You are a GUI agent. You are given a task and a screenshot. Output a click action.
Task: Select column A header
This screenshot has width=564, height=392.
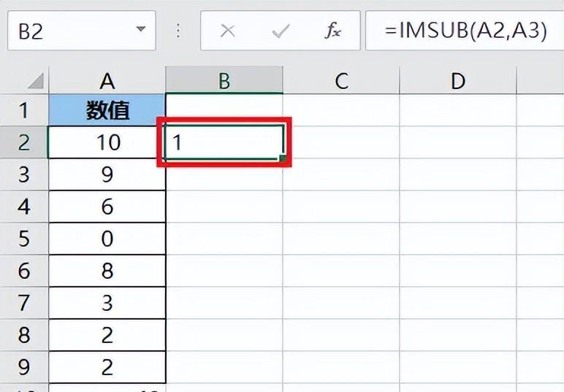[107, 81]
